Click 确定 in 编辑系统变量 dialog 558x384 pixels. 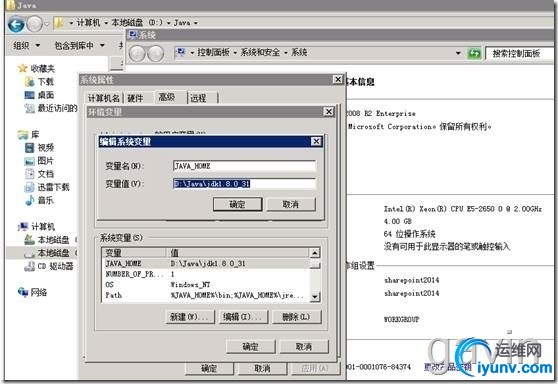pos(237,204)
